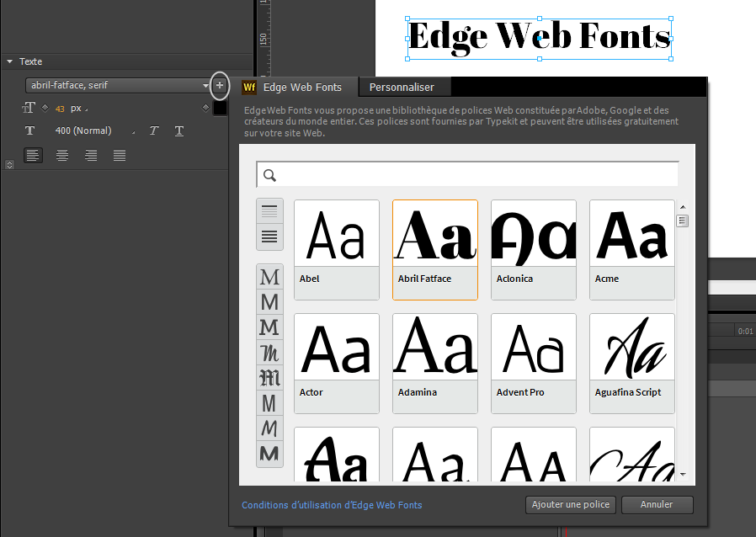Screen dimensions: 756x537
Task: Filter by decorative classification M icon
Action: [269, 454]
